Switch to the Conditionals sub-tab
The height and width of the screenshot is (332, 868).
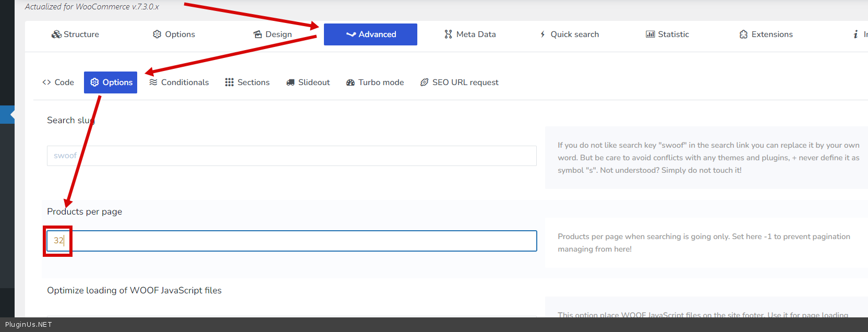point(179,82)
